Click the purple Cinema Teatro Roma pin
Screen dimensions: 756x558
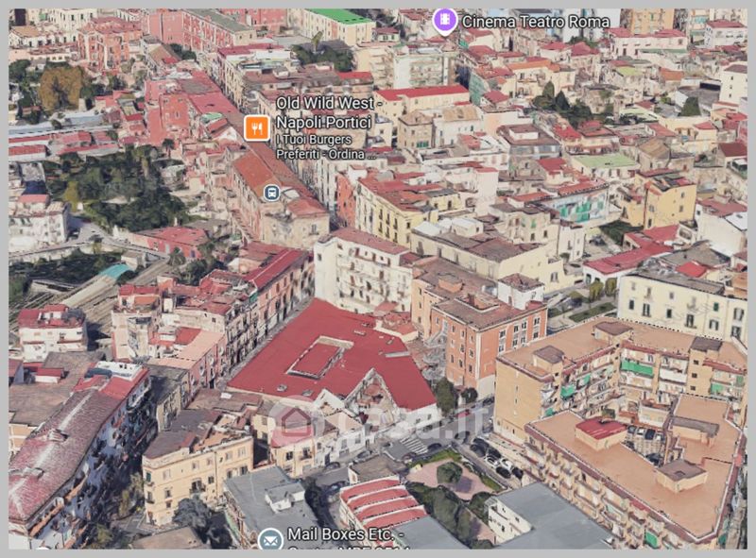coord(444,20)
